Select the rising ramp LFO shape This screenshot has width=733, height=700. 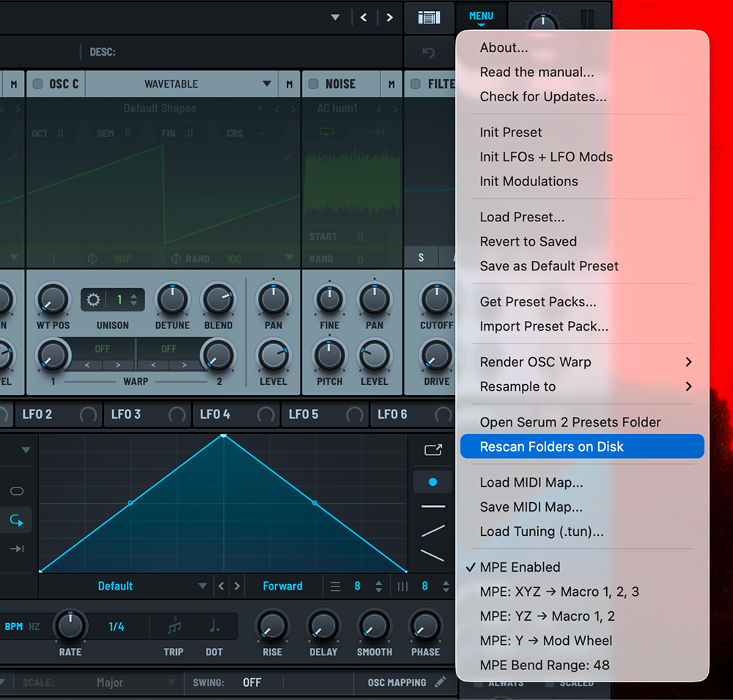click(x=433, y=531)
